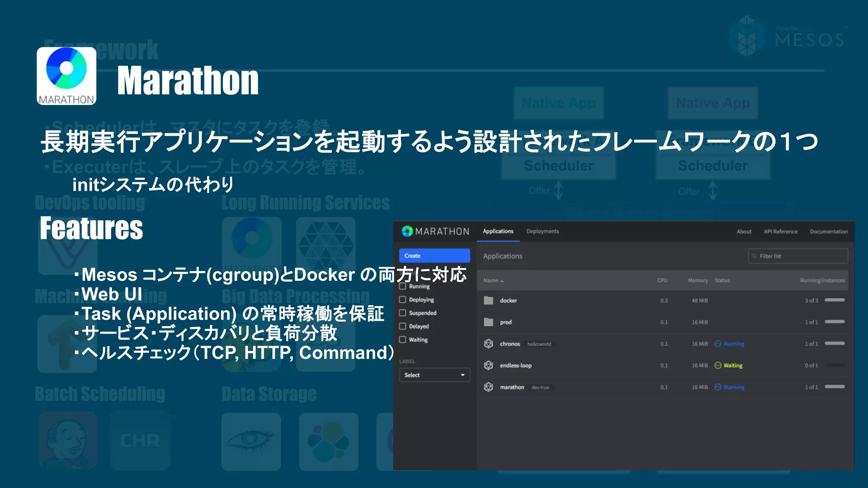The height and width of the screenshot is (488, 868).
Task: Click the hello:world label on chronos
Action: tap(539, 344)
